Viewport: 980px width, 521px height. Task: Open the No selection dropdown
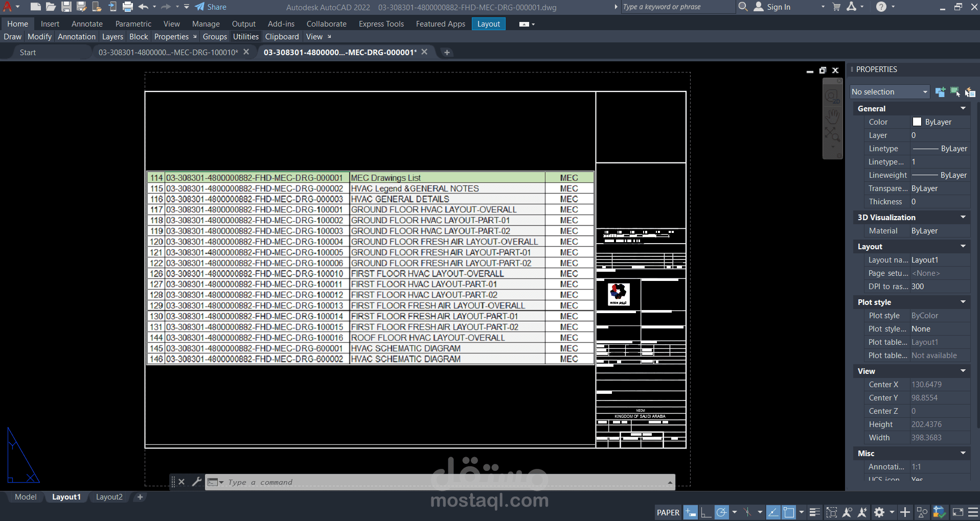889,92
